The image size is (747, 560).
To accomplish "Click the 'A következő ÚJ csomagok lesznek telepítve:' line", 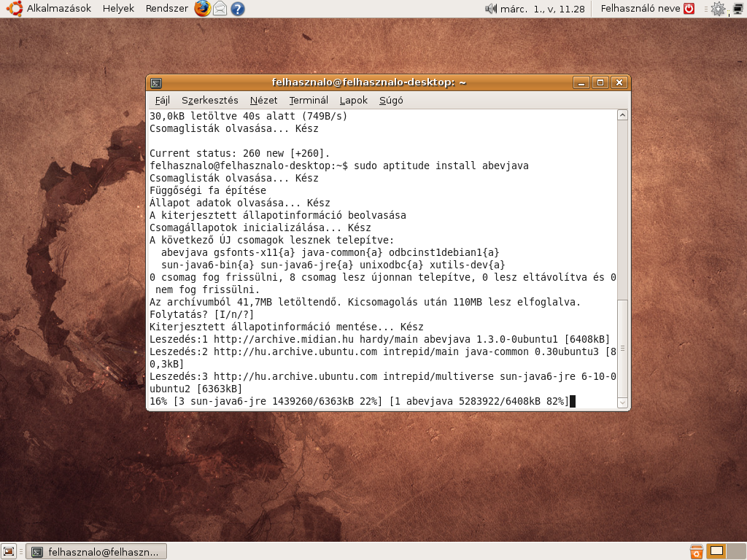I will pos(271,240).
